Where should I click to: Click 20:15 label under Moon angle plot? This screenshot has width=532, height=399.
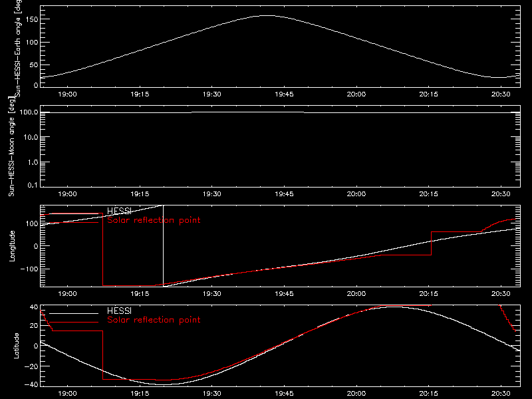428,194
